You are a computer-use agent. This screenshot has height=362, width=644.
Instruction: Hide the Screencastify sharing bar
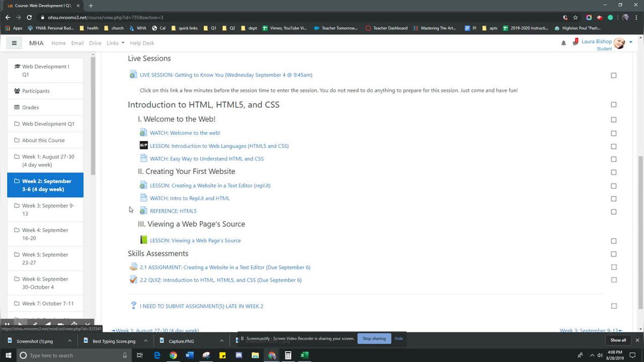pyautogui.click(x=399, y=339)
